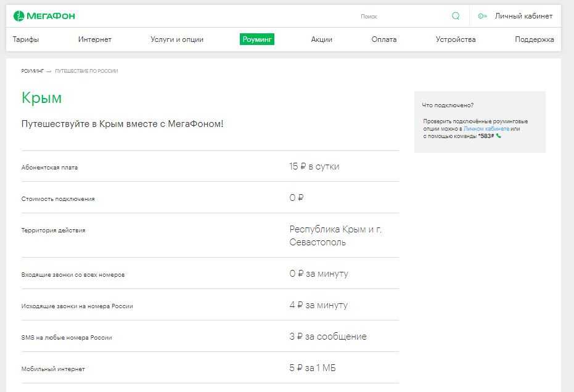Follow the Личном кабинете link in sidebar
This screenshot has height=392, width=574.
tap(486, 129)
